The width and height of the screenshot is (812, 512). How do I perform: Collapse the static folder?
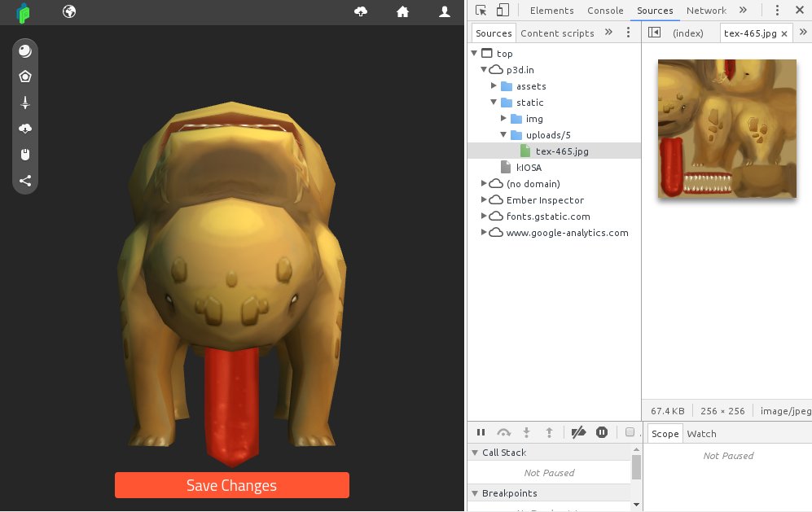(494, 102)
